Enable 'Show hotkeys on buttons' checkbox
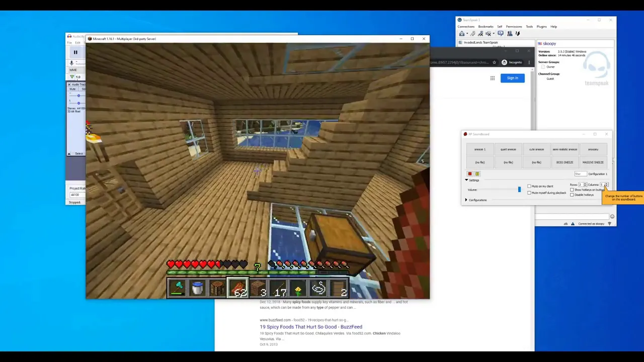 [572, 190]
